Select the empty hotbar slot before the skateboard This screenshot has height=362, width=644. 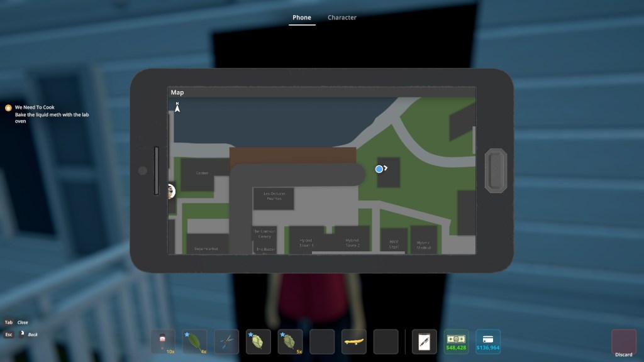pos(322,342)
